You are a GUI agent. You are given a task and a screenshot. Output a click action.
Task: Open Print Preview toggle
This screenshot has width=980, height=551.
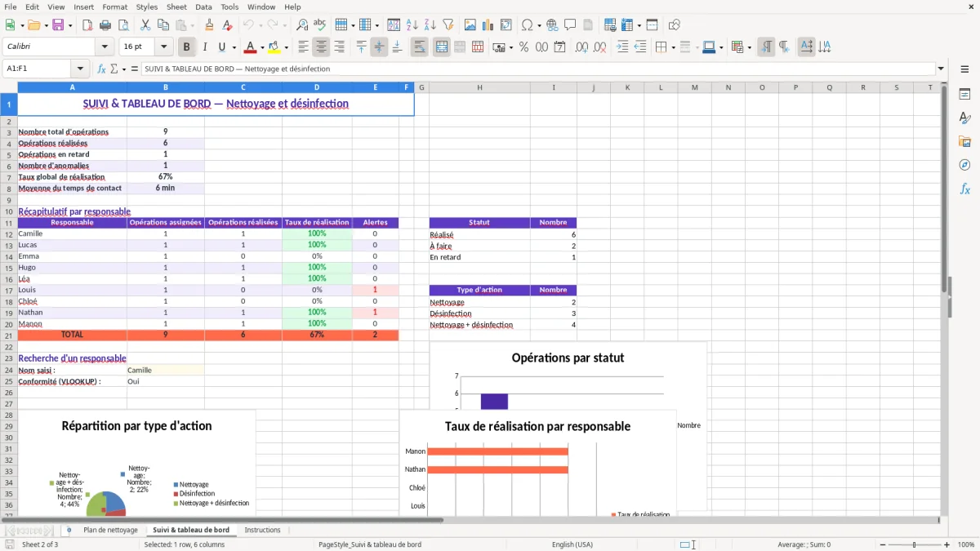click(x=122, y=25)
